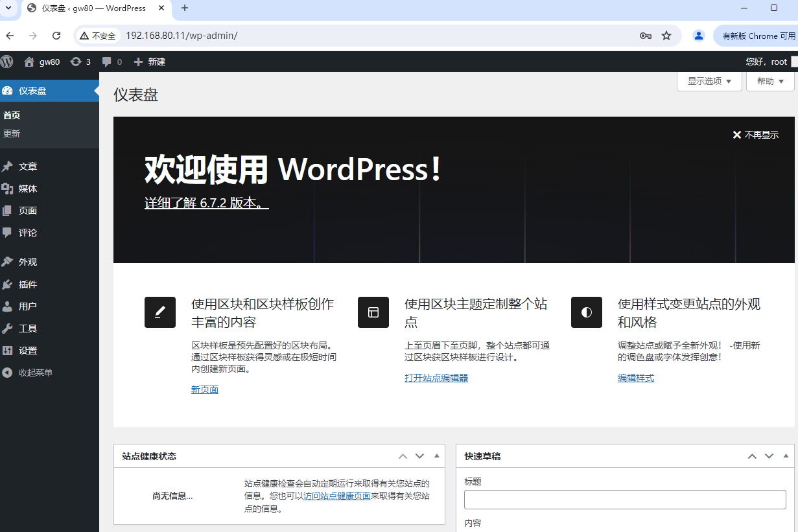Move 快速草稿 panel up
This screenshot has height=532, width=798.
(x=753, y=456)
